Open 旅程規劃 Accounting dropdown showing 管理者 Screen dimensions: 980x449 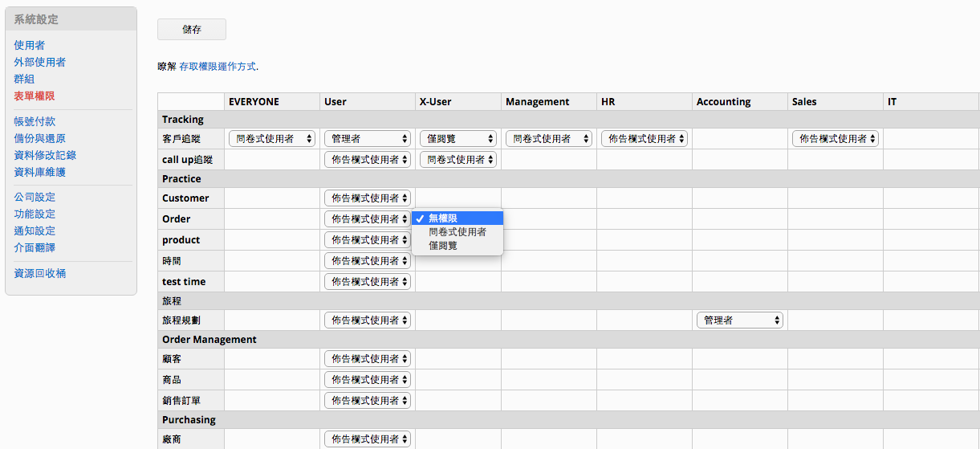point(740,320)
